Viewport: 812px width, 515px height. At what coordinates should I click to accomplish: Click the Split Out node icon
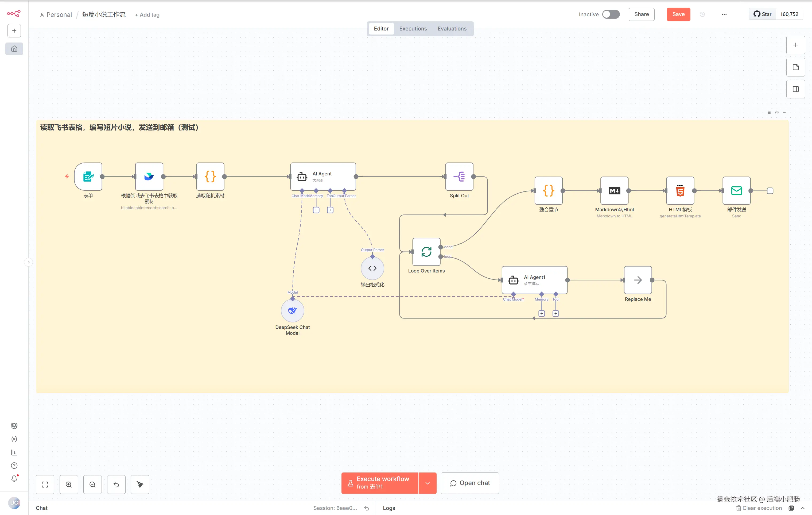(x=459, y=176)
